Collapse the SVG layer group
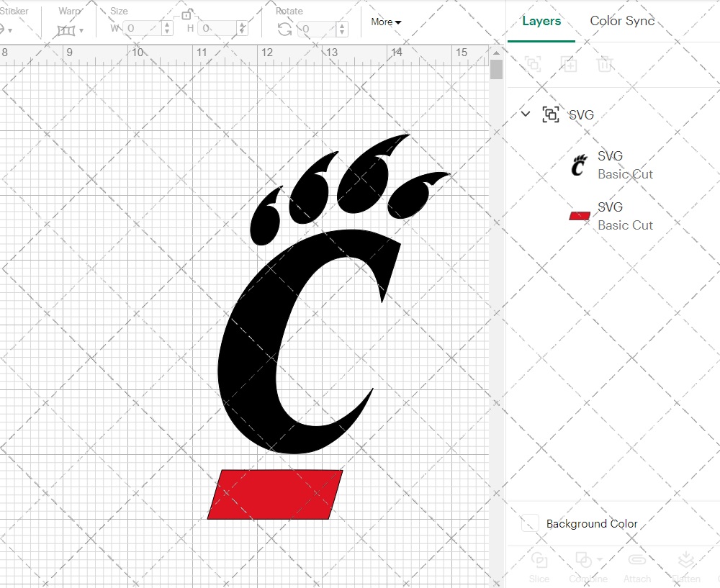 [525, 114]
